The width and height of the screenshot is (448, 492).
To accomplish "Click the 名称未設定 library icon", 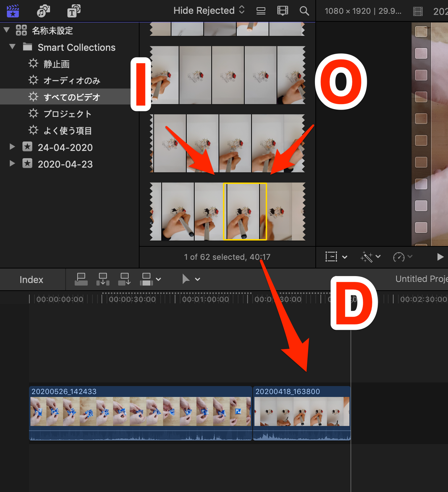I will (x=21, y=30).
